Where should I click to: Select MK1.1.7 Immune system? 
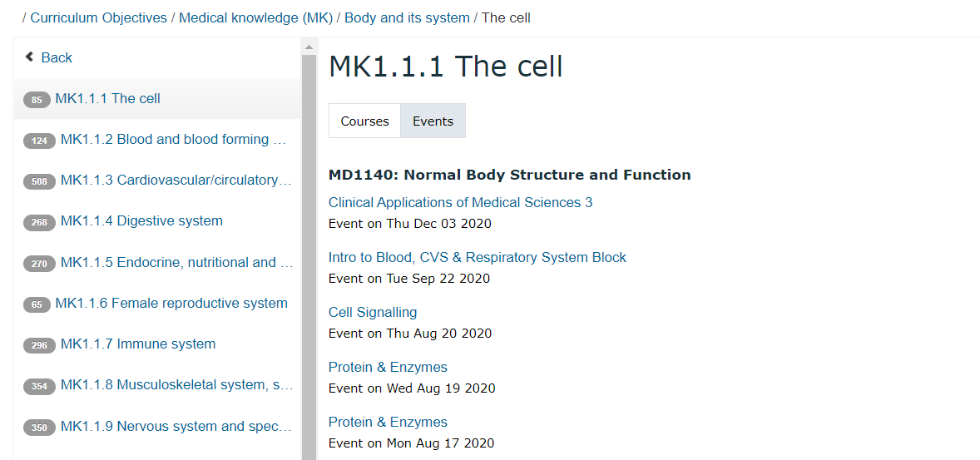(x=138, y=344)
